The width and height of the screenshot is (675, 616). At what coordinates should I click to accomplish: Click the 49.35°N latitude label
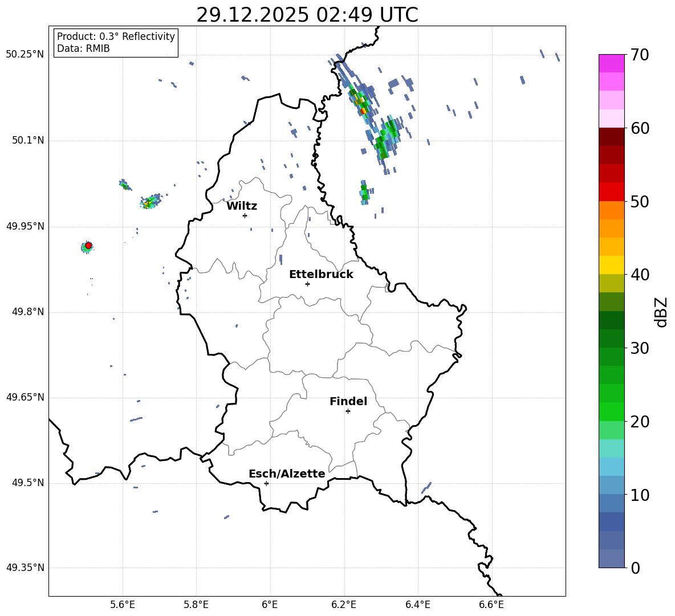click(x=25, y=568)
